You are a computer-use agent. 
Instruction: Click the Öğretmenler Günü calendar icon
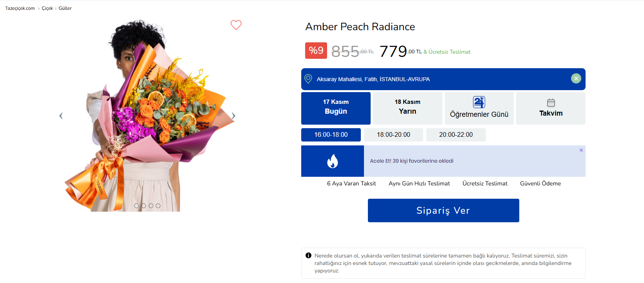click(x=479, y=102)
